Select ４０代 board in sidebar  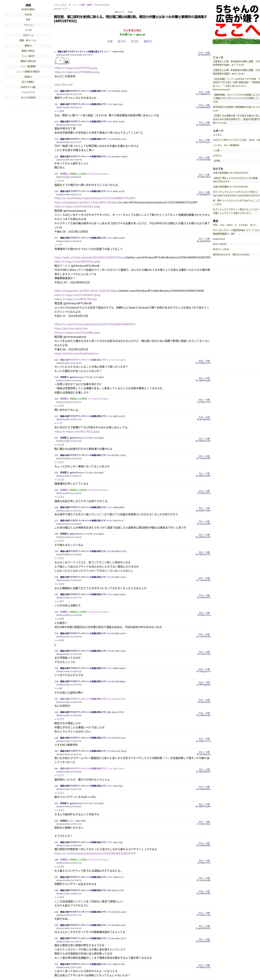coord(28,30)
